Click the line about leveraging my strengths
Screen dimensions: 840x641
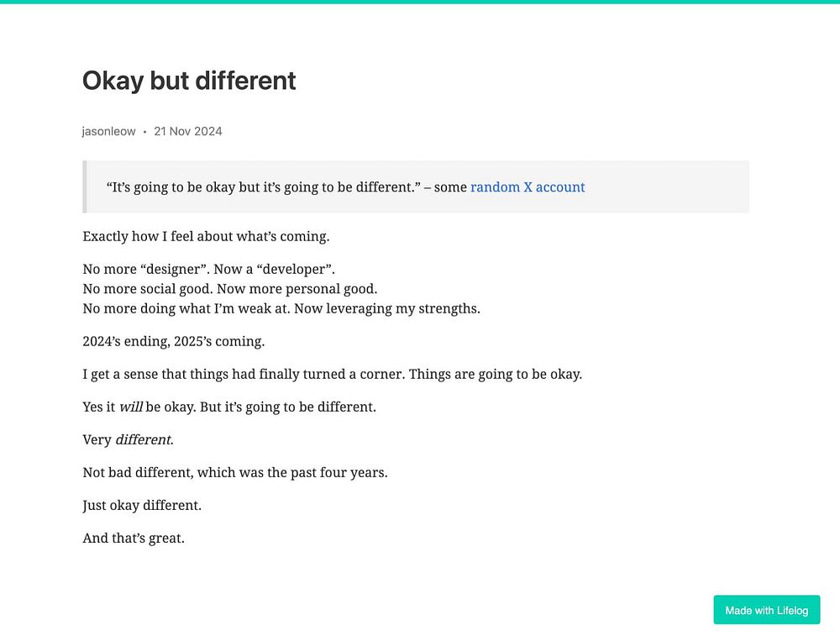[x=281, y=308]
